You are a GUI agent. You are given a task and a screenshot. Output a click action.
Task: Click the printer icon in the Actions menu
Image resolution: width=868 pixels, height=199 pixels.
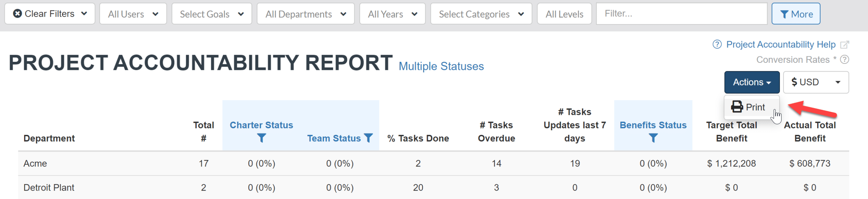737,107
